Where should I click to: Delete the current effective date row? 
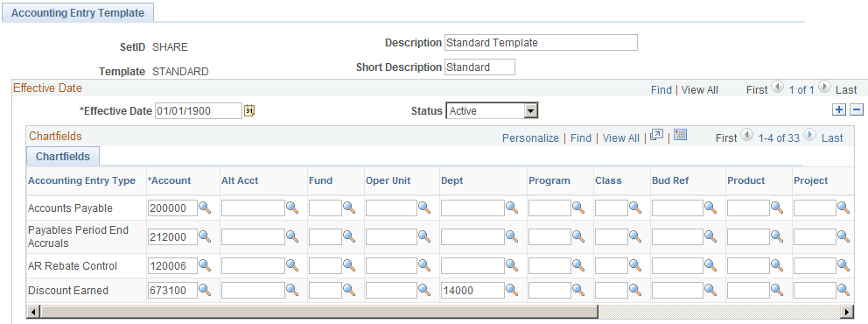click(x=857, y=109)
